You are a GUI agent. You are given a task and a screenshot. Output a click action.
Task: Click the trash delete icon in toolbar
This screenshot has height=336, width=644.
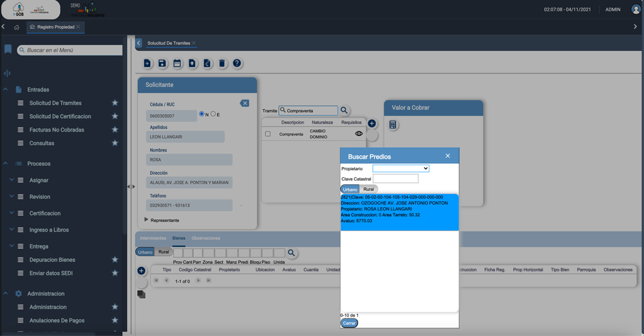[x=222, y=63]
